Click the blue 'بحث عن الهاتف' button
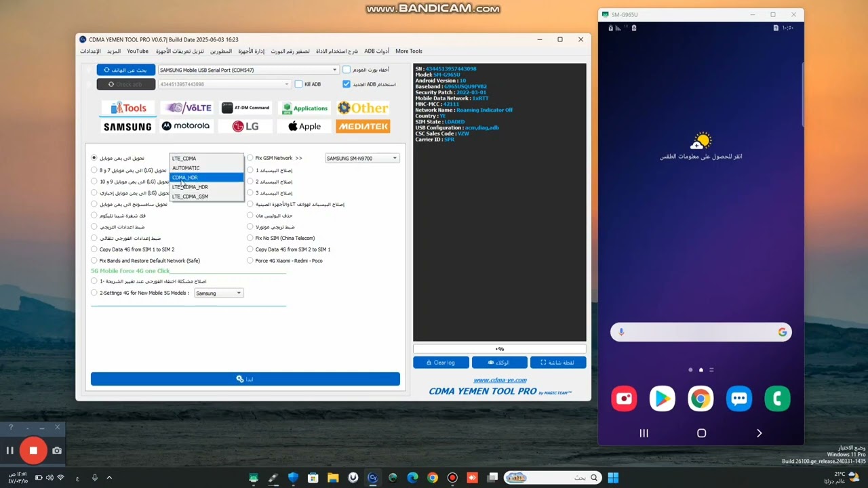Screen dimensions: 868x488 pos(126,70)
